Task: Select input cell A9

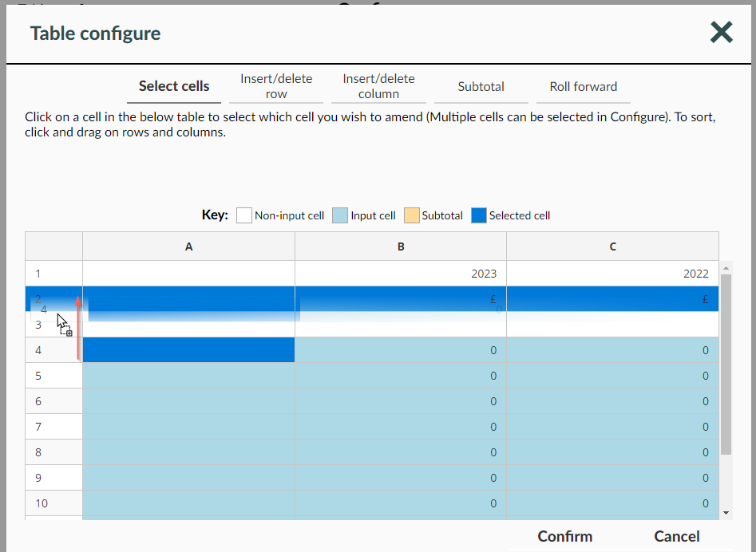Action: coord(188,478)
